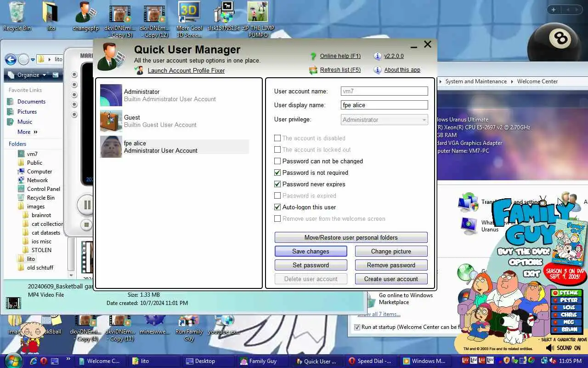Uncheck 'Password never expires'
588x368 pixels.
pos(277,184)
